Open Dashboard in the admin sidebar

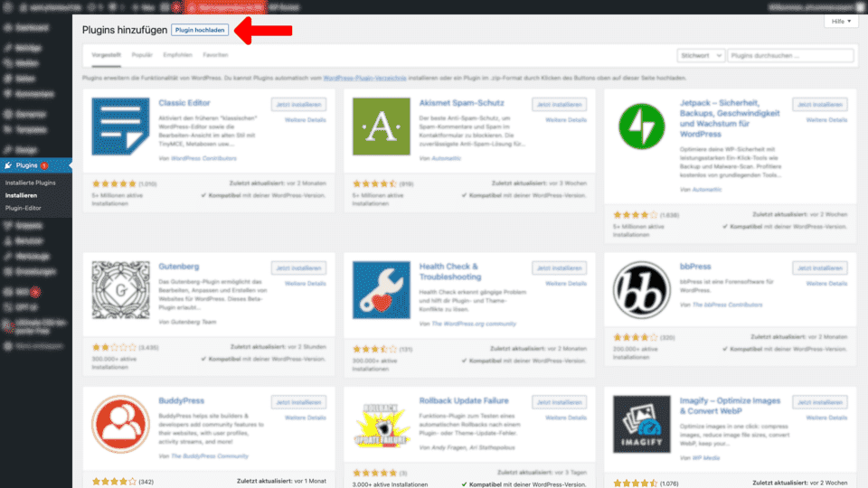pos(32,28)
